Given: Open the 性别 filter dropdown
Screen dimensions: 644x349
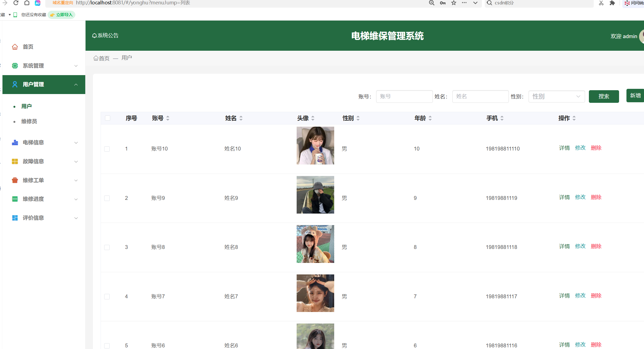Looking at the screenshot, I should [x=556, y=97].
